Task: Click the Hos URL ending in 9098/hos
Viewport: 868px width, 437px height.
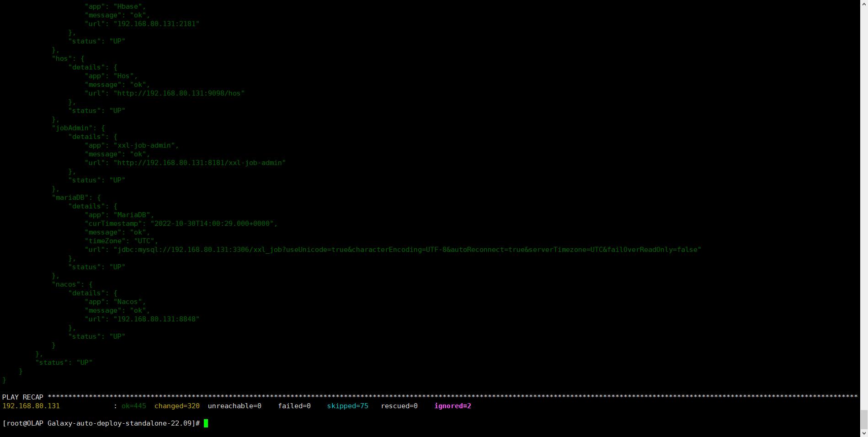Action: [x=179, y=93]
